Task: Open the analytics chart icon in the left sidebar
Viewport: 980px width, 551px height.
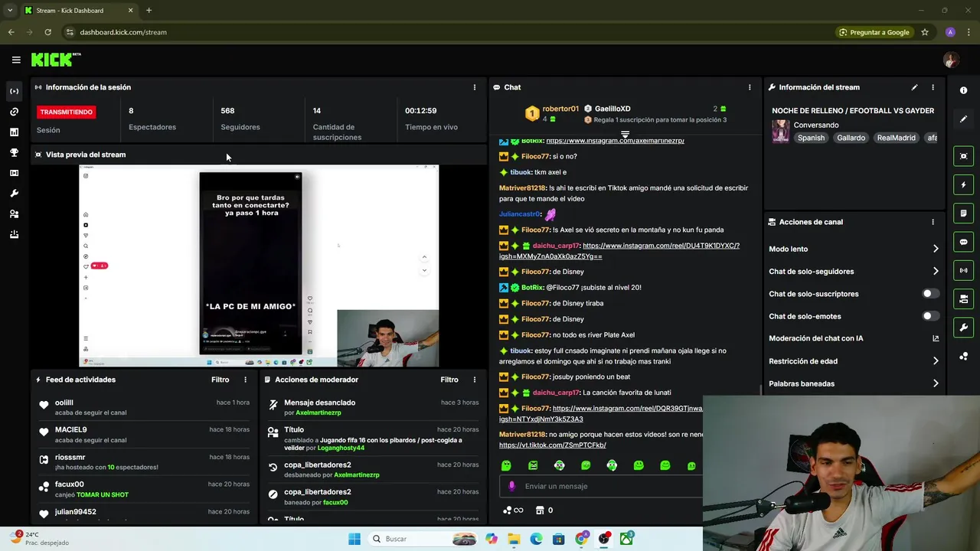Action: (14, 132)
